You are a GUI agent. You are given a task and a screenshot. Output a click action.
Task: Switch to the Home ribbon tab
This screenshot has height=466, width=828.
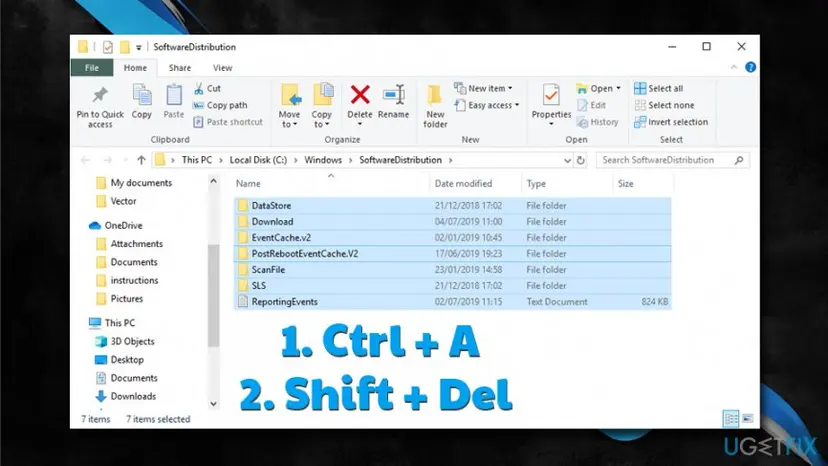coord(135,68)
